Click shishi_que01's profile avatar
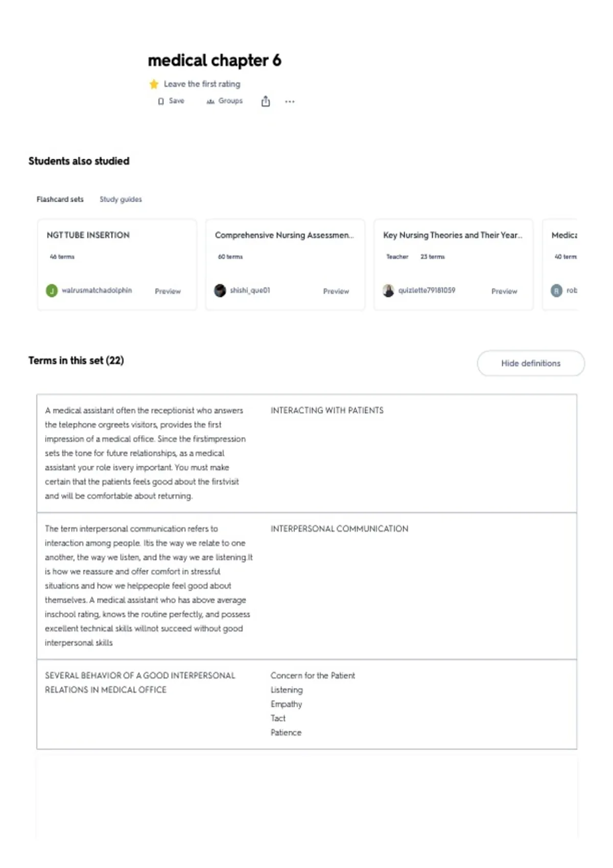Image resolution: width=613 pixels, height=868 pixels. 220,291
